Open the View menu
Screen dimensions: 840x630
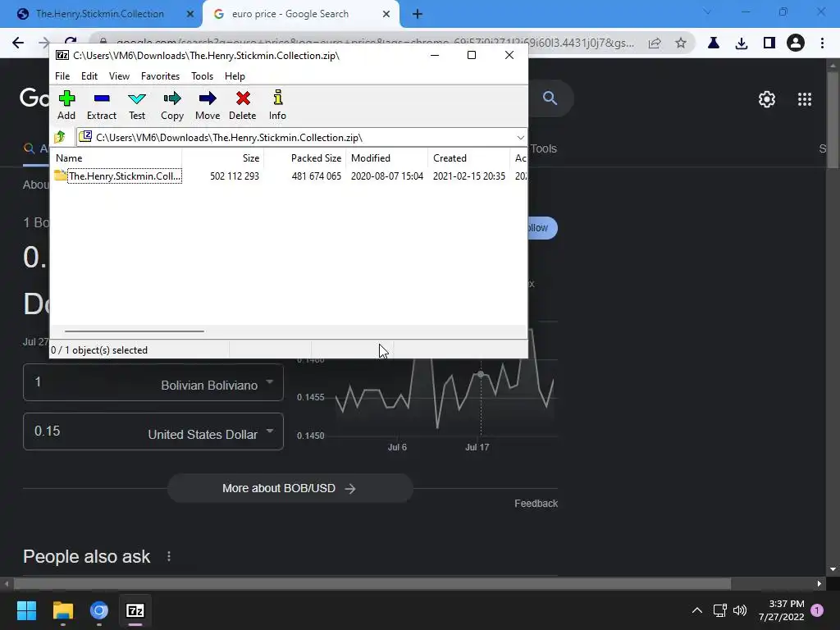119,76
